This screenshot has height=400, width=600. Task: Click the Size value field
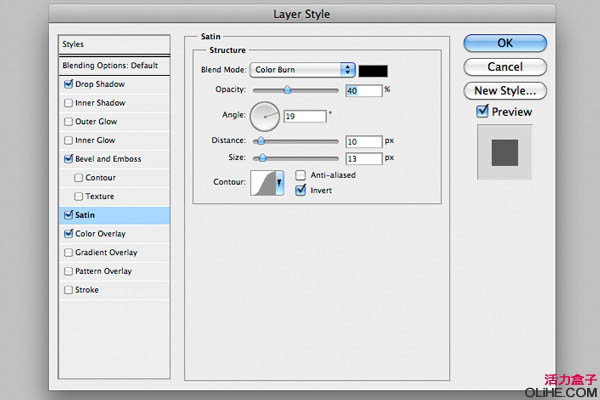point(364,158)
